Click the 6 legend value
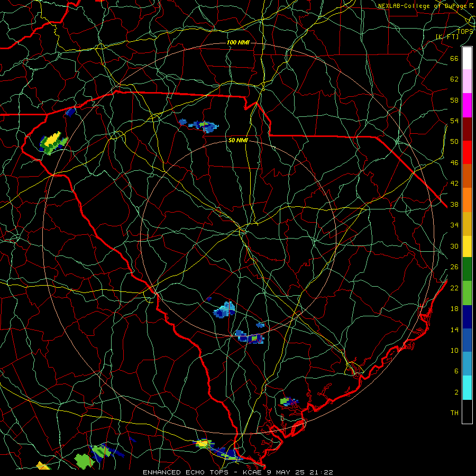The height and width of the screenshot is (476, 476). pos(456,371)
